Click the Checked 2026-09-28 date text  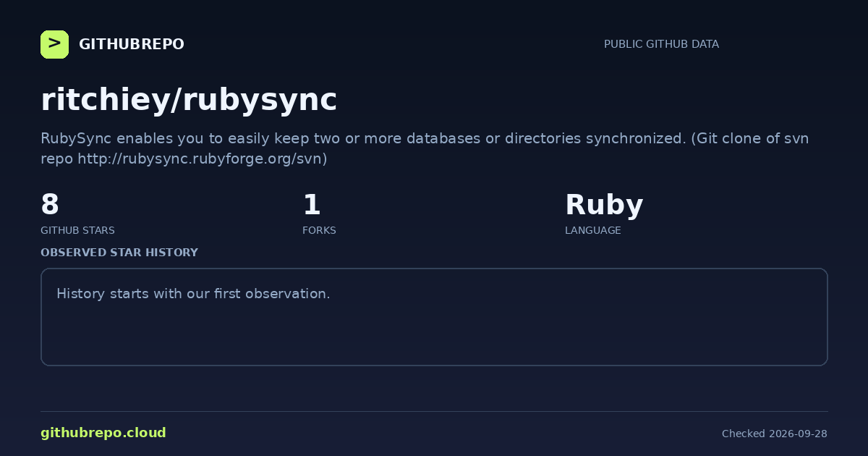(x=775, y=434)
